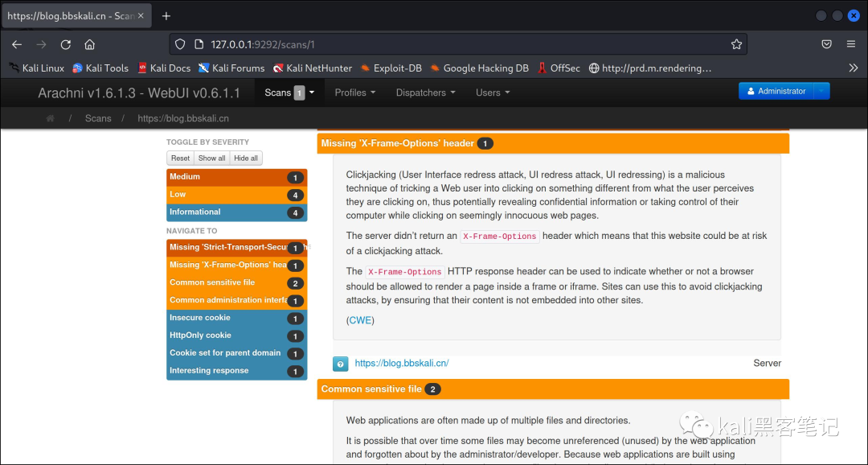Reload the page with the refresh icon

[66, 44]
